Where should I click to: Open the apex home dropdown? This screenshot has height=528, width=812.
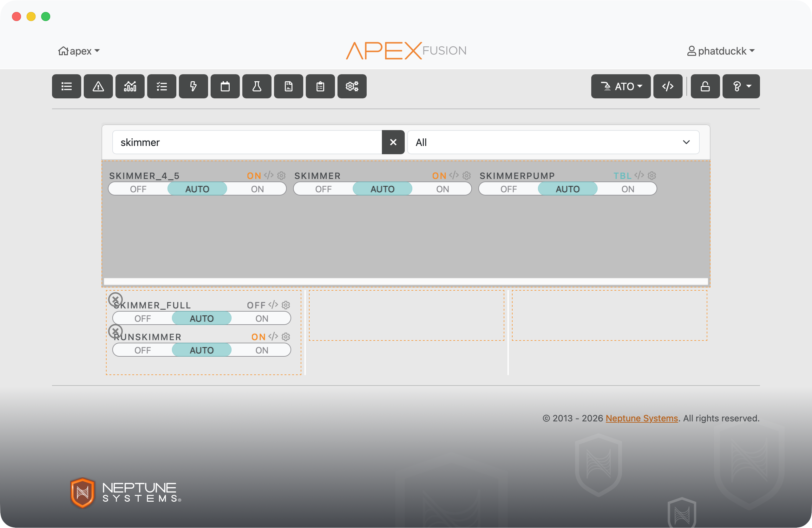tap(79, 51)
